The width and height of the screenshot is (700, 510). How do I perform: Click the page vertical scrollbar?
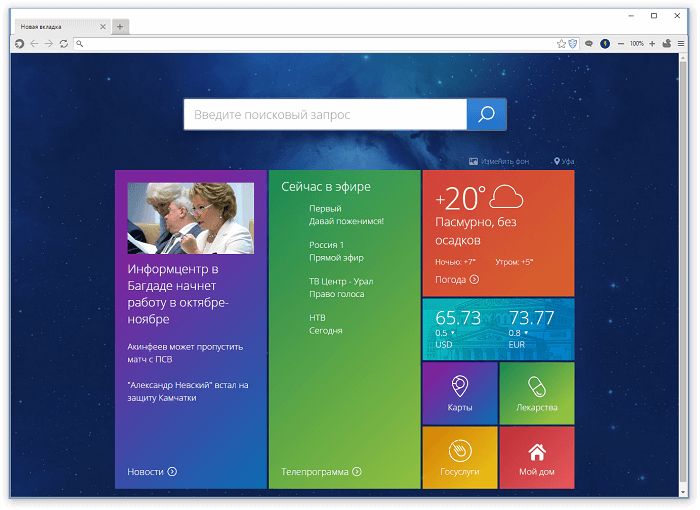pos(683,272)
